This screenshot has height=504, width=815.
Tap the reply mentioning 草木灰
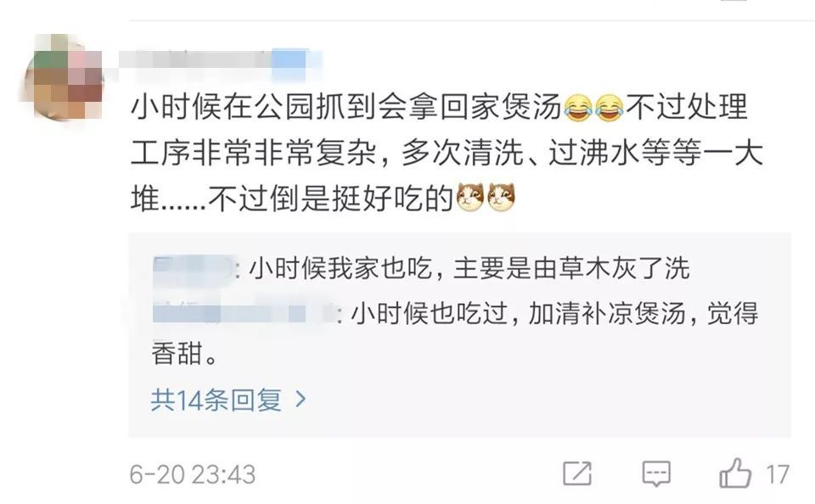(421, 269)
